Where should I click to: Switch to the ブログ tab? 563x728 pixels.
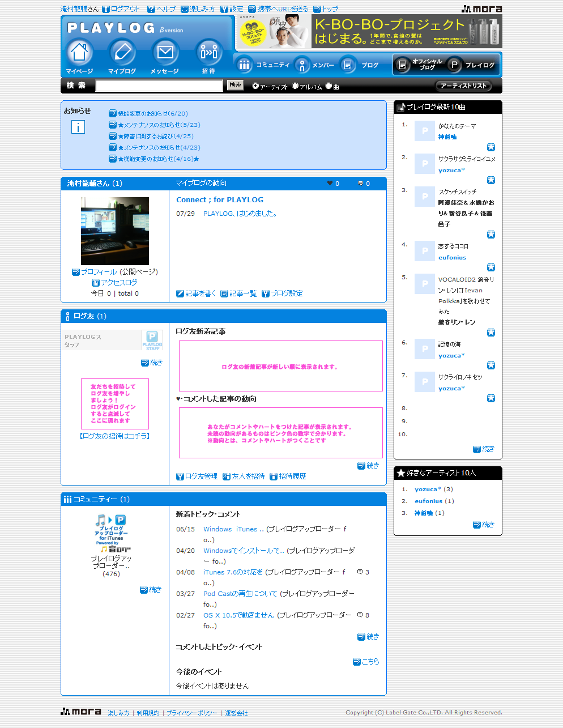[360, 65]
